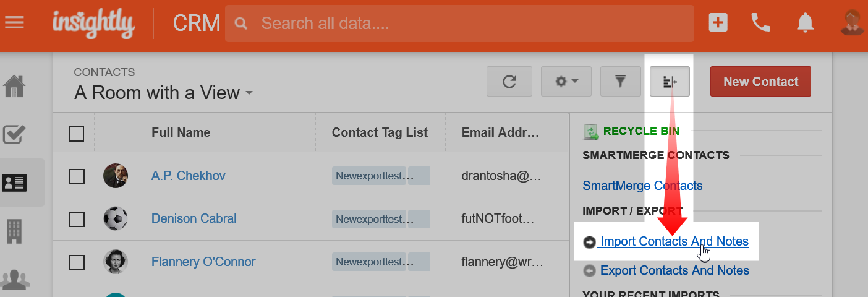Go to Home in the sidebar

pos(15,86)
